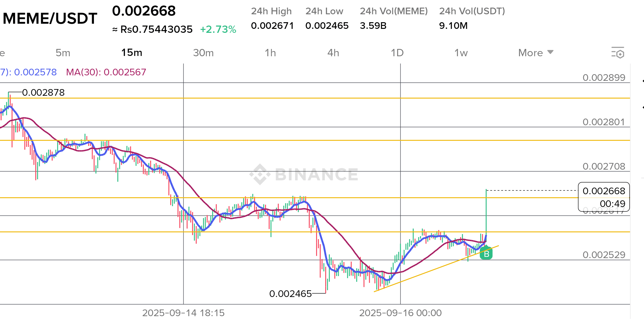The width and height of the screenshot is (644, 328).
Task: Open the MEME/USDT pair title
Action: click(x=50, y=19)
